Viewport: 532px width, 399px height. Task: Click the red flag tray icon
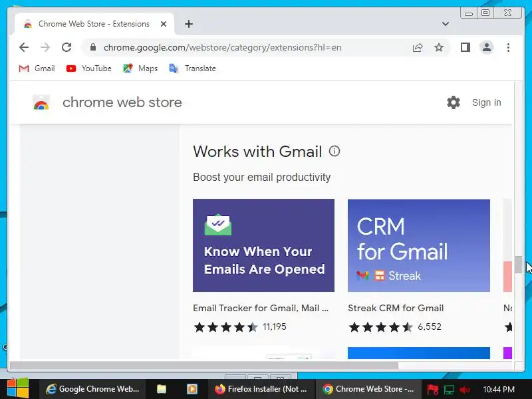433,389
